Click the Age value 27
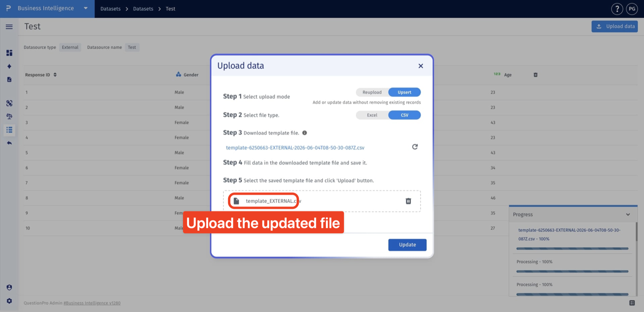644x312 pixels. click(x=493, y=228)
